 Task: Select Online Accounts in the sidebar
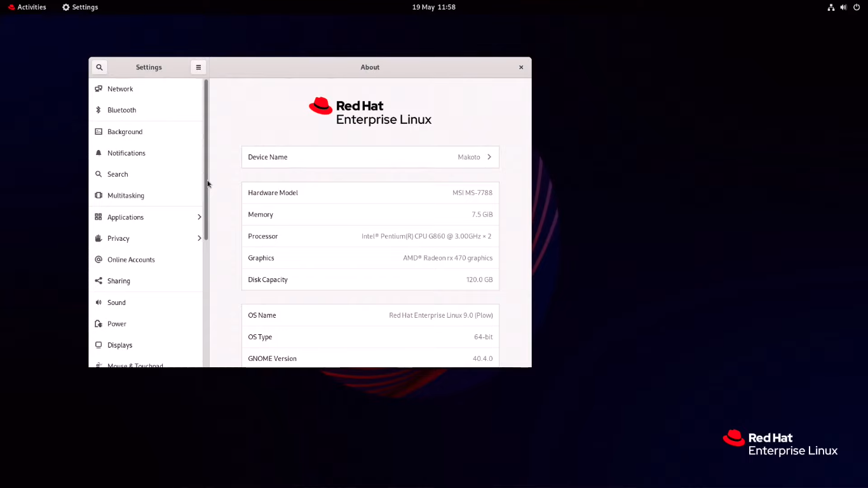(x=146, y=259)
